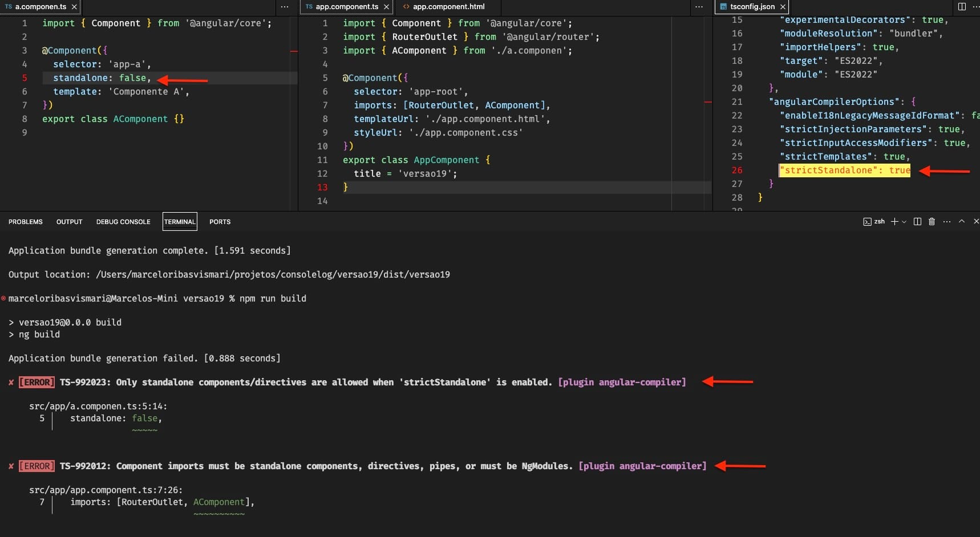Switch to the app.component.html tab

coord(449,7)
